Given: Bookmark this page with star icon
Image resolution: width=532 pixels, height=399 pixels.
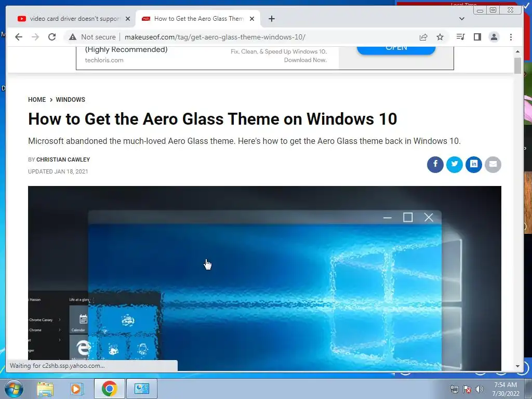Looking at the screenshot, I should pyautogui.click(x=440, y=37).
